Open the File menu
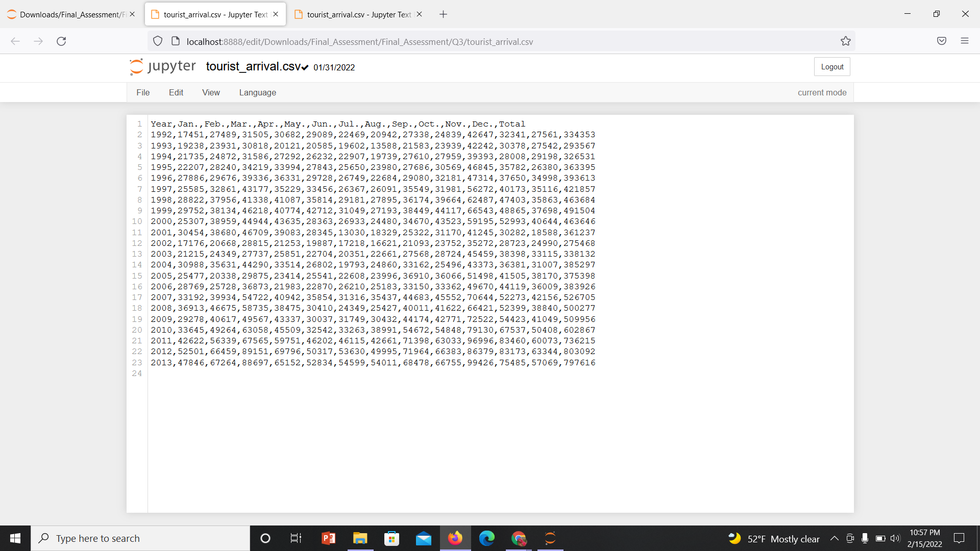Screen dimensions: 980x551 (x=143, y=92)
